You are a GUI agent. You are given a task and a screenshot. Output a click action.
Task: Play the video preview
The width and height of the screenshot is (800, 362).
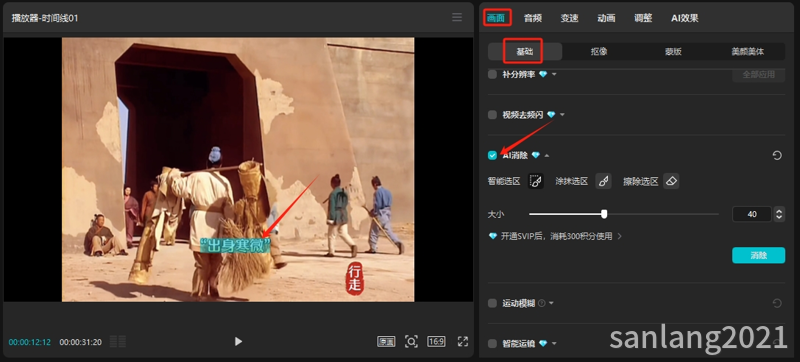[238, 342]
